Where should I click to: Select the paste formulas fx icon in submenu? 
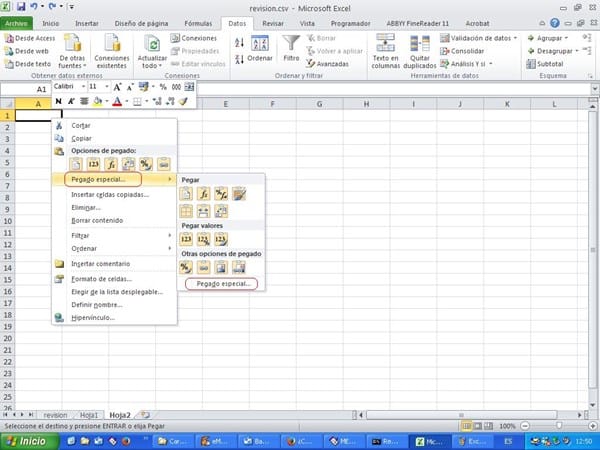point(204,194)
